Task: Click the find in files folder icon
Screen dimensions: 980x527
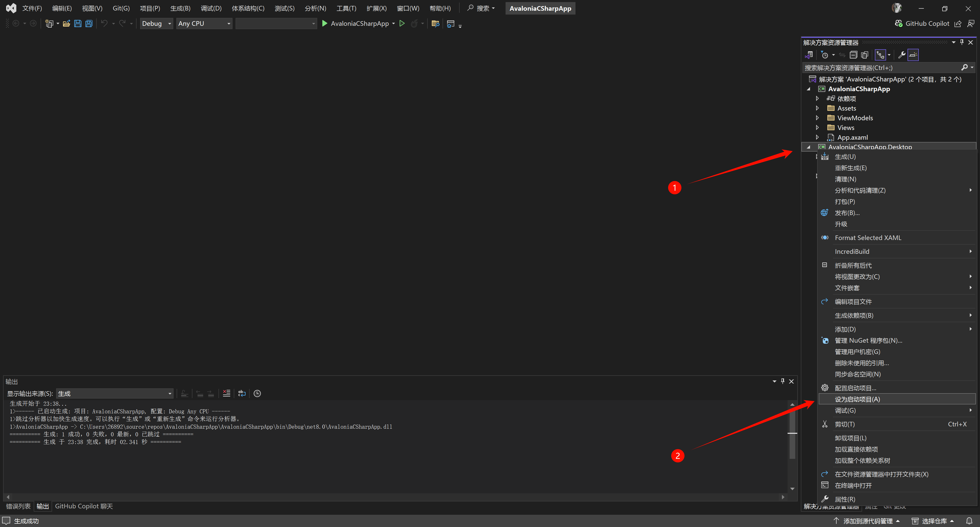Action: tap(436, 23)
